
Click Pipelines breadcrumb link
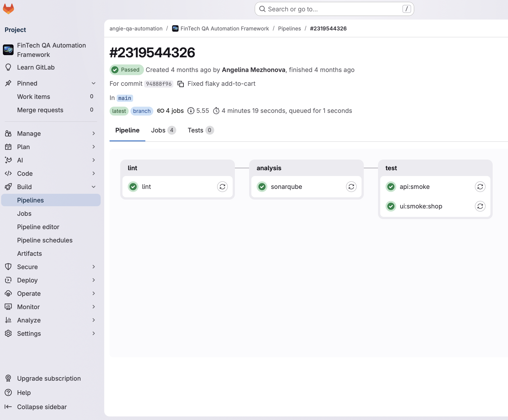(x=289, y=28)
